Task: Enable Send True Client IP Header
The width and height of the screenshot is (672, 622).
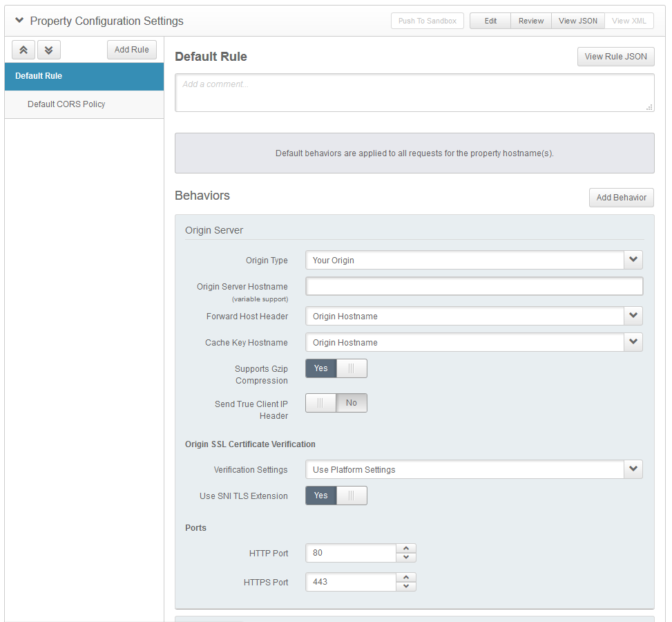Action: click(320, 402)
